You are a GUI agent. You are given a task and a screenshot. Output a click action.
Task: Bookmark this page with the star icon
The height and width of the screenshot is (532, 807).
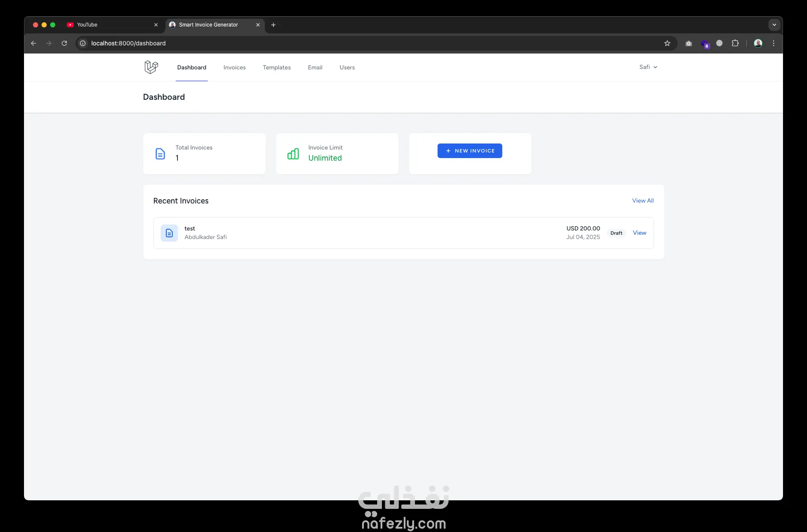[x=667, y=43]
